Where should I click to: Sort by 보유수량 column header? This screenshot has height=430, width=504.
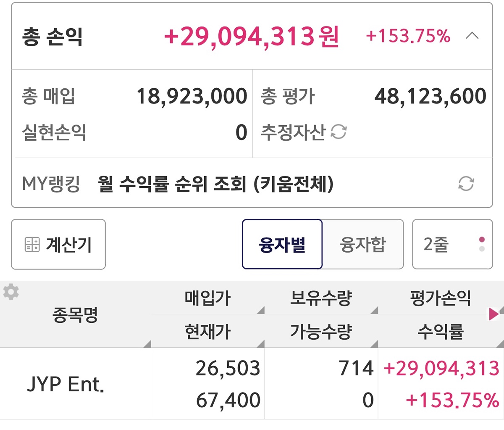point(321,298)
